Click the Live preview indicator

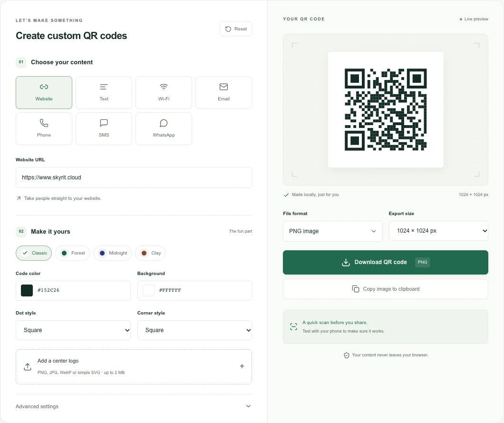474,19
